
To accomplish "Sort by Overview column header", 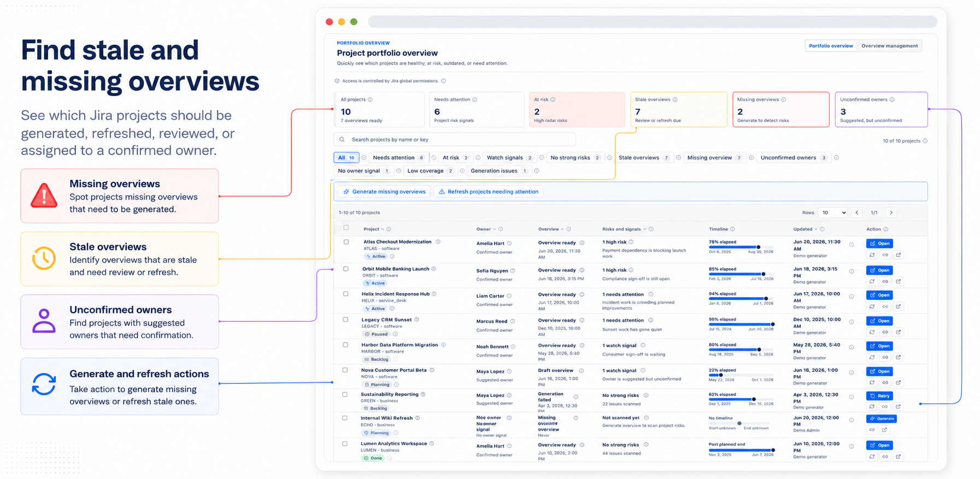I will click(551, 229).
